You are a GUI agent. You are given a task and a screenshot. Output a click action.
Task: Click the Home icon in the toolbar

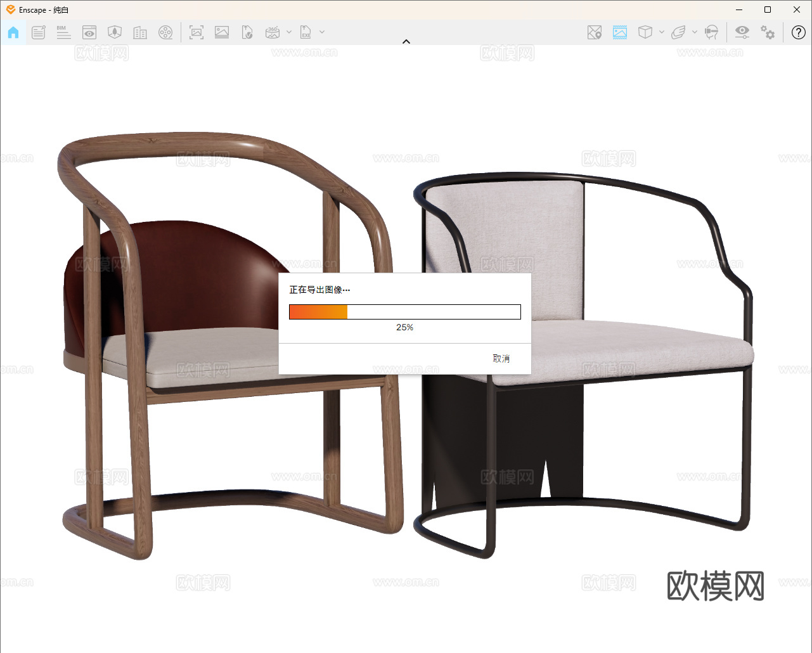13,32
